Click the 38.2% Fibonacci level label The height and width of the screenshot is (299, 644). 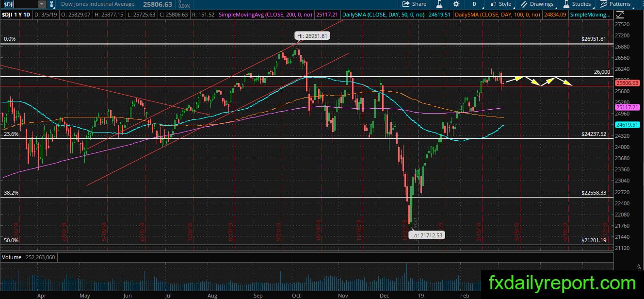[11, 193]
